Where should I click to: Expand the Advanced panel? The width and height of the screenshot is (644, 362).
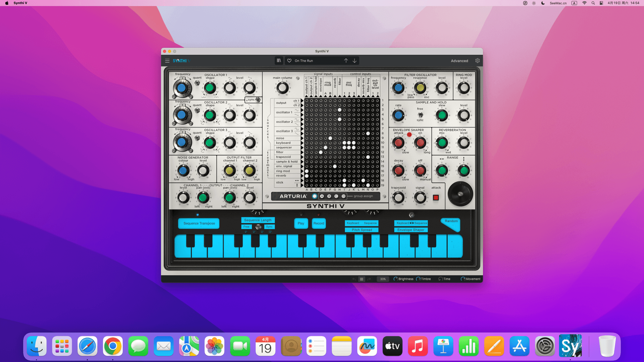click(x=459, y=61)
